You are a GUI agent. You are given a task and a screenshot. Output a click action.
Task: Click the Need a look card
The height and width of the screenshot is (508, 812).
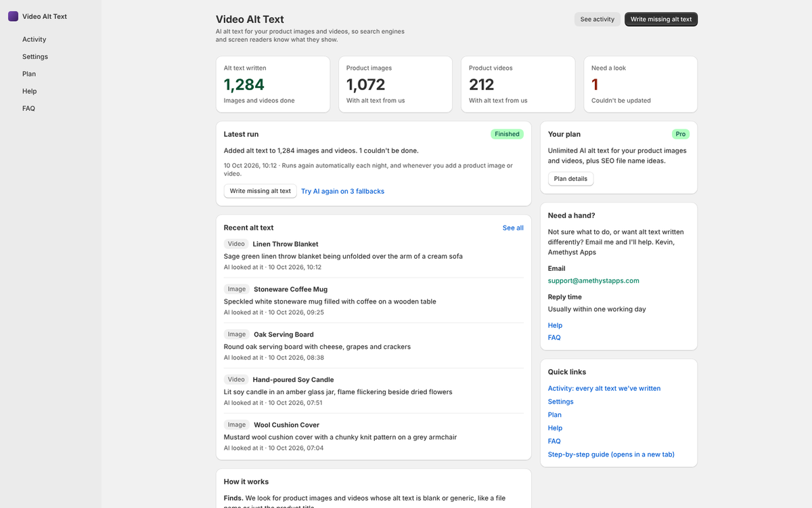click(640, 85)
